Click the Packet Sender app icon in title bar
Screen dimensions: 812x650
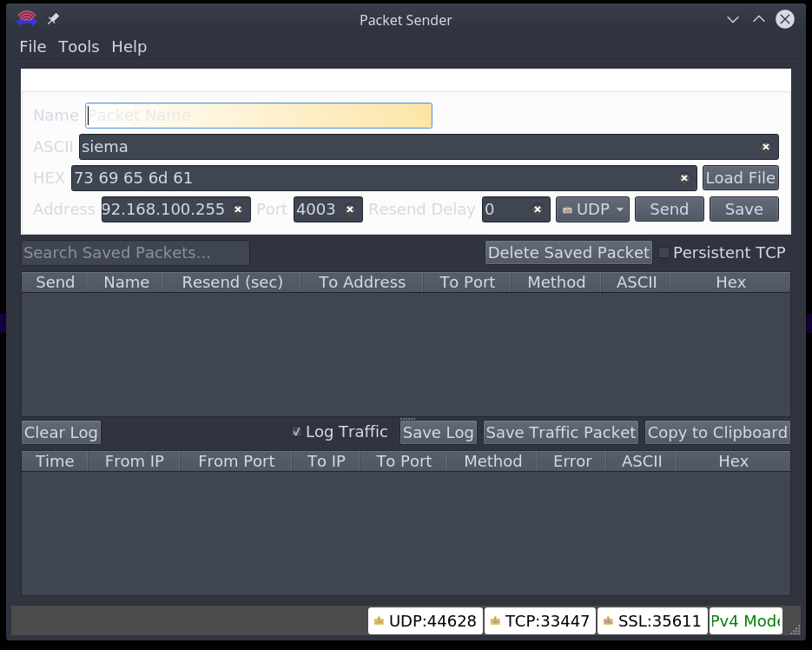26,19
